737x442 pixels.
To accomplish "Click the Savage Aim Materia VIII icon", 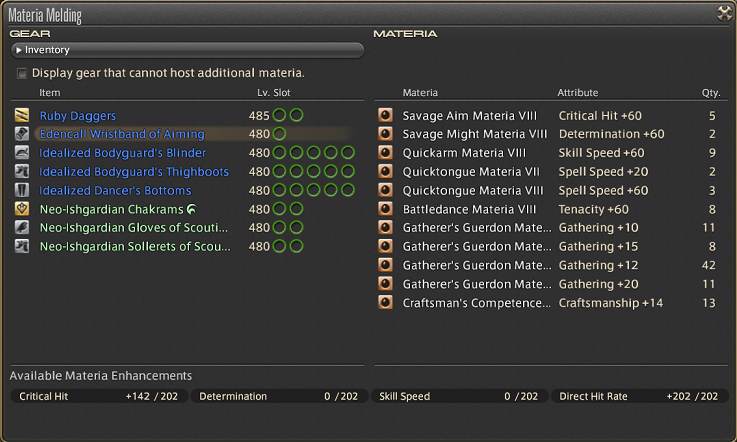I will click(x=385, y=115).
